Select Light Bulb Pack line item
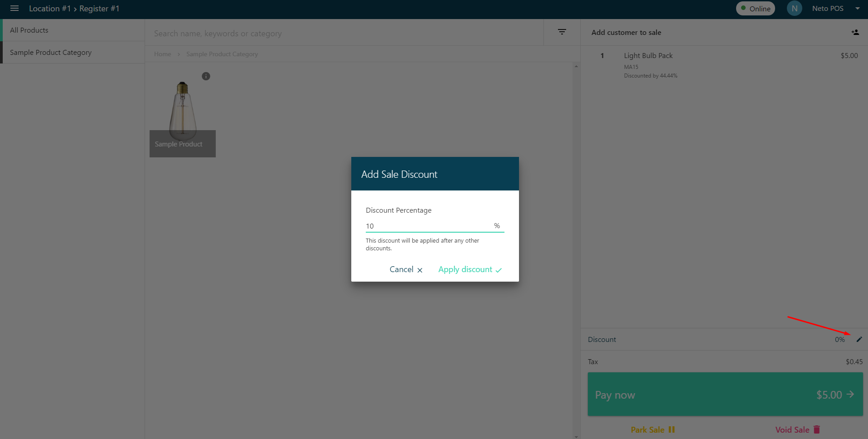The width and height of the screenshot is (868, 439). click(x=724, y=65)
